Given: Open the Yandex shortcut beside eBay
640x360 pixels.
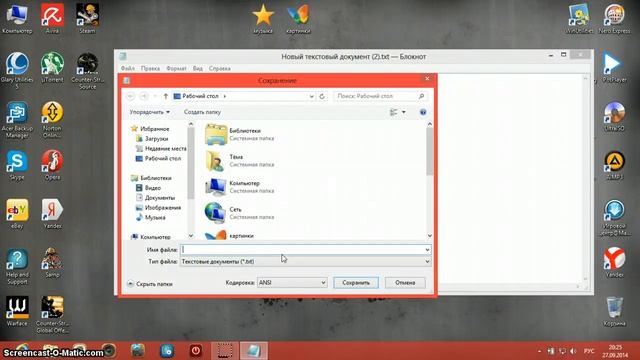Looking at the screenshot, I should (52, 213).
